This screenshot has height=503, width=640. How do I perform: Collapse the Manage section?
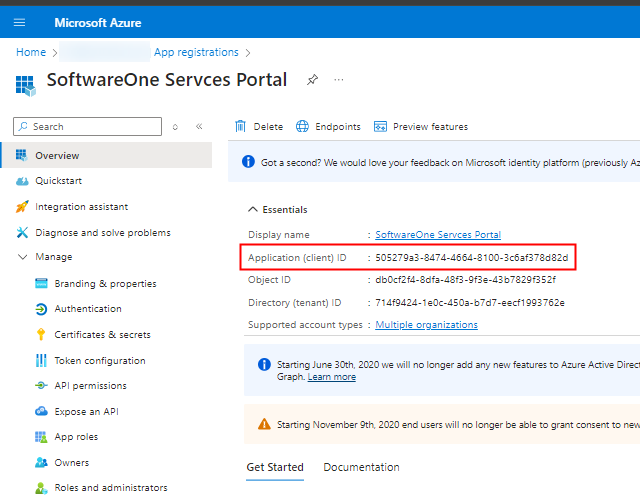(x=24, y=257)
